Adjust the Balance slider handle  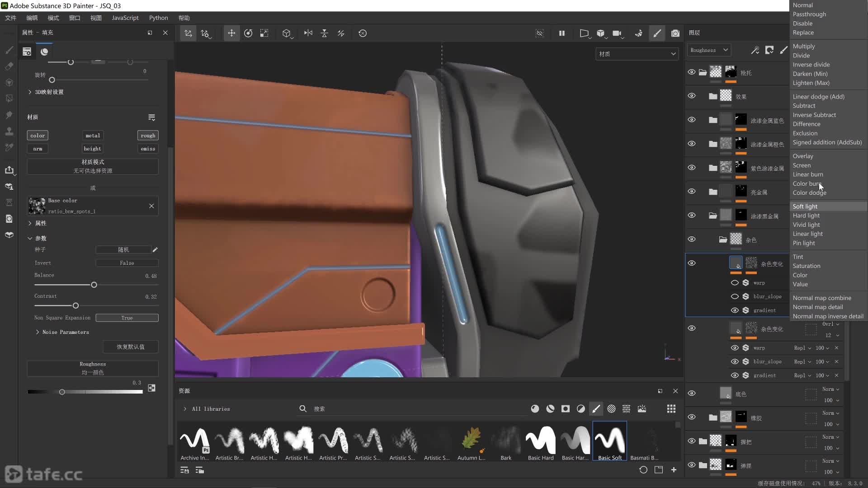pos(94,285)
